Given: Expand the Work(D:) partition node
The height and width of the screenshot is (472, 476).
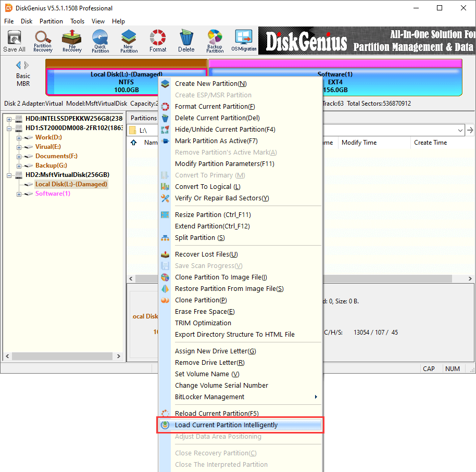Looking at the screenshot, I should coord(19,138).
